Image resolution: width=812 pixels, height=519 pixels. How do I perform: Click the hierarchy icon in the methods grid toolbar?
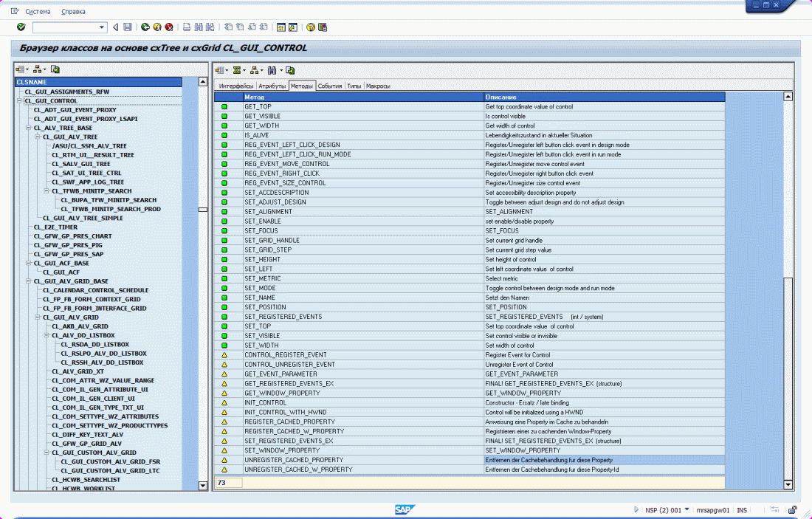tap(254, 70)
